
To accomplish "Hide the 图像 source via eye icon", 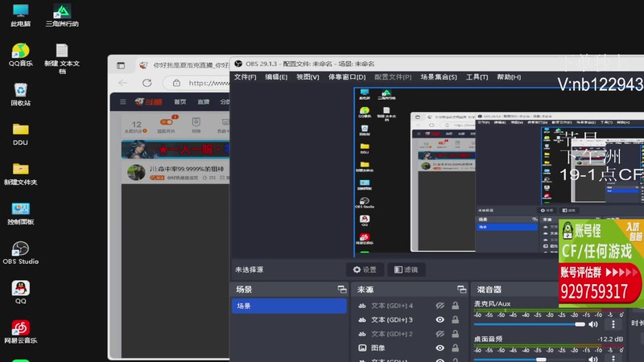I will tap(440, 348).
